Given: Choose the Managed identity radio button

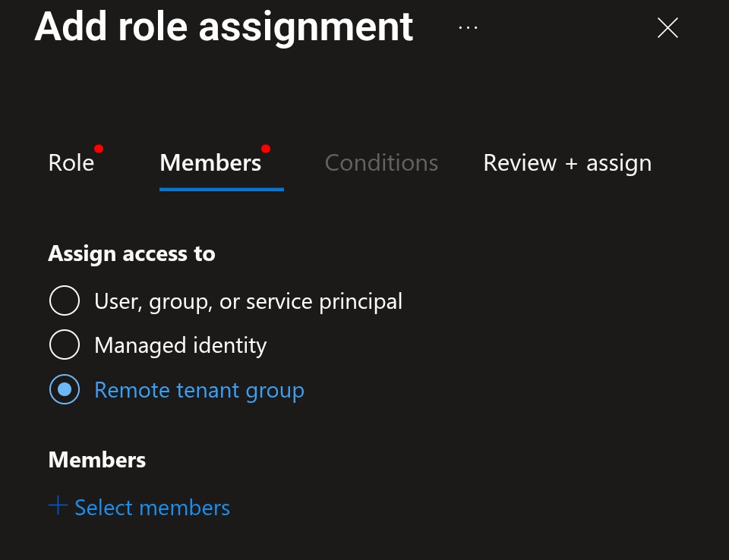Looking at the screenshot, I should click(64, 344).
